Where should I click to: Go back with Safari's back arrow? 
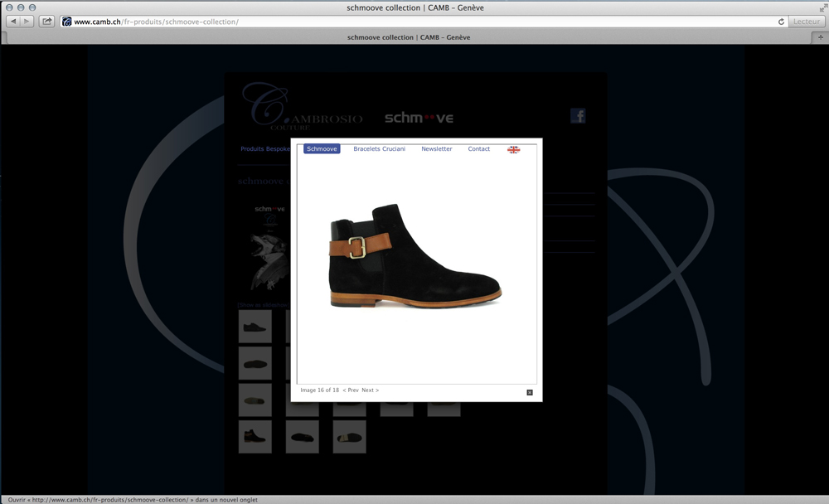[12, 22]
